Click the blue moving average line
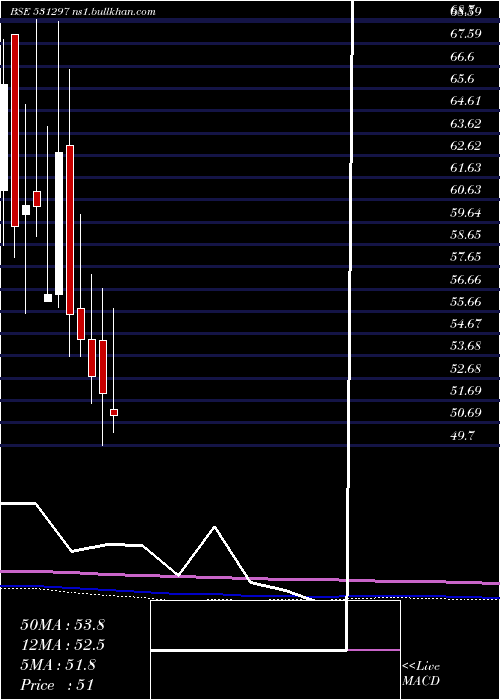500x700 pixels. tap(250, 593)
